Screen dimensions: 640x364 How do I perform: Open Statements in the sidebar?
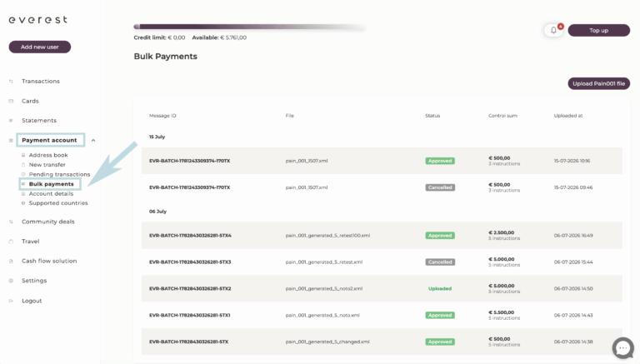click(x=39, y=121)
